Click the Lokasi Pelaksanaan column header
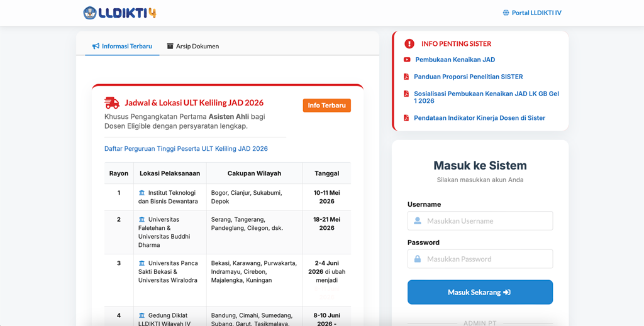The height and width of the screenshot is (326, 644). click(x=170, y=173)
